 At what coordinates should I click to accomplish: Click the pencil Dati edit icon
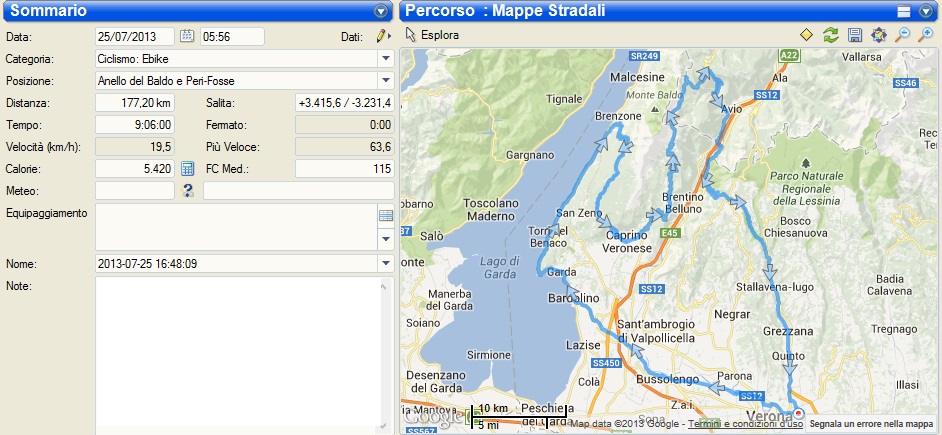381,36
